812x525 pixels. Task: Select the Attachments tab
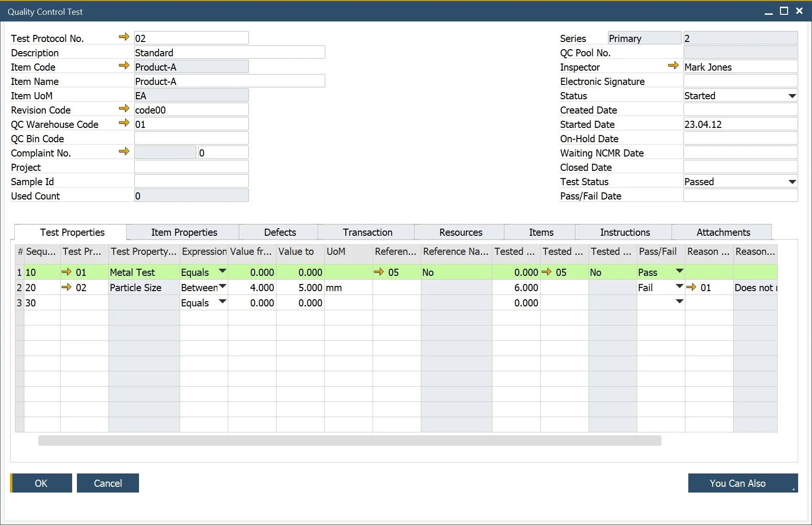723,232
